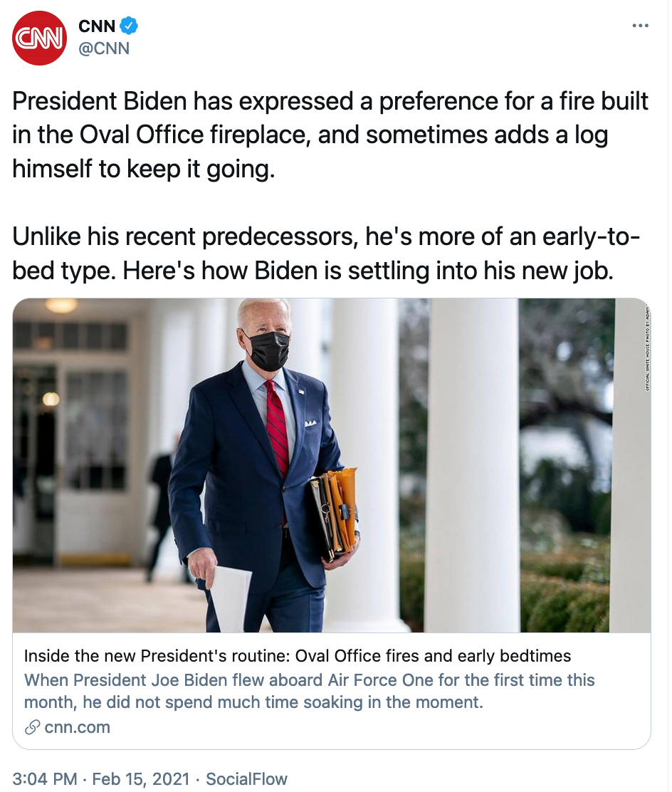Open the three-dot more options menu

[640, 26]
